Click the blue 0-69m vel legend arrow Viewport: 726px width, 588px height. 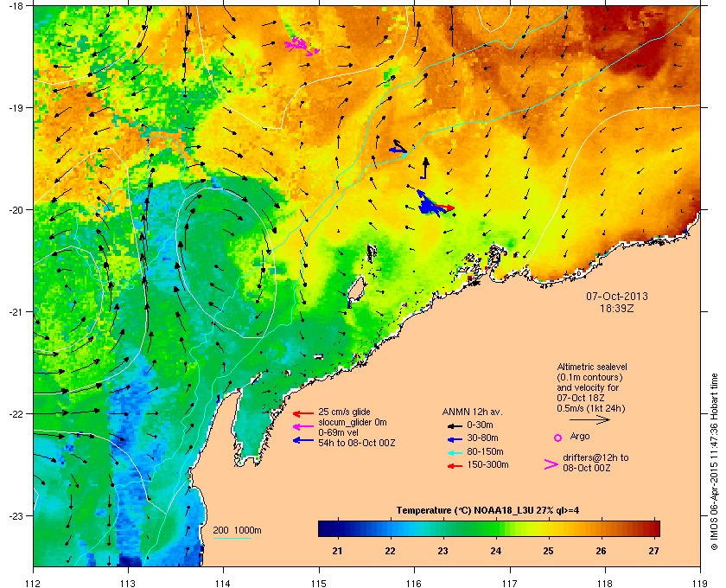click(303, 440)
